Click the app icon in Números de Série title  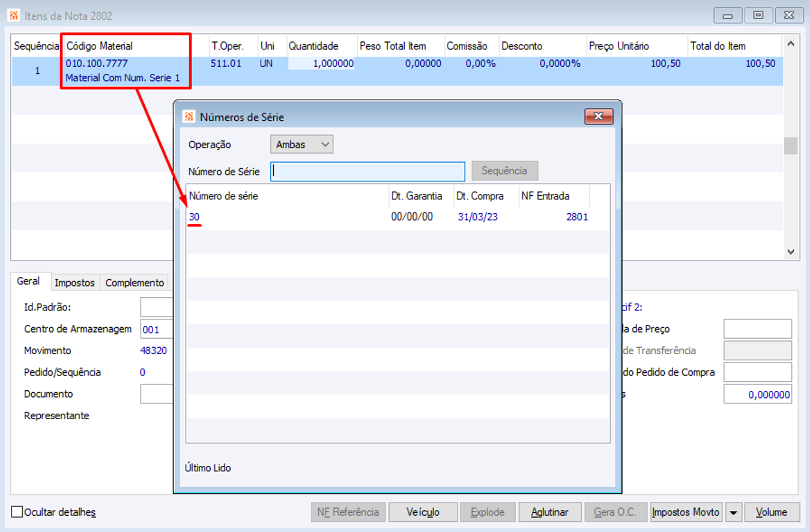[x=189, y=117]
